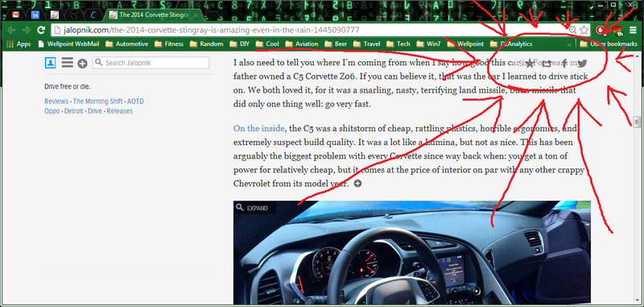Toggle the list view icon beside search
This screenshot has height=307, width=644.
(68, 63)
